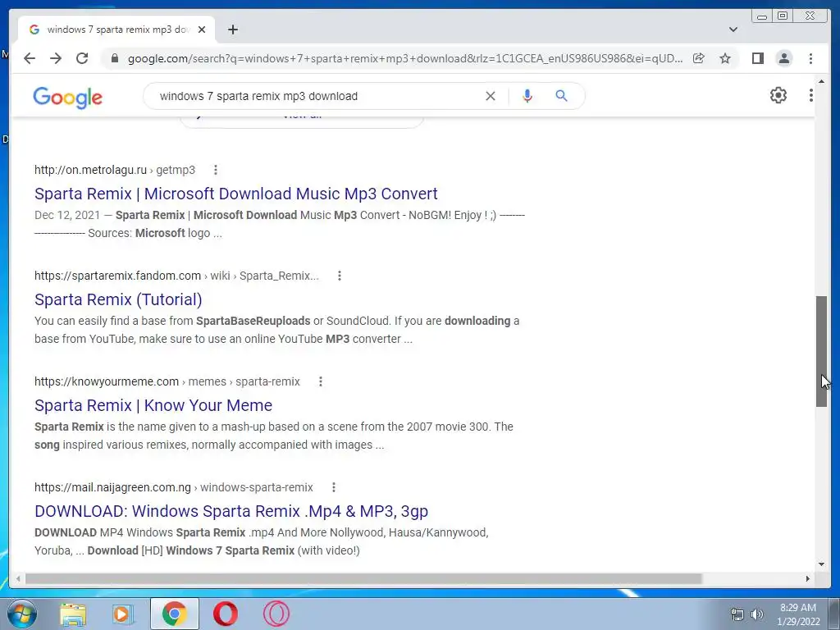The image size is (840, 630).
Task: Open Sparta Remix Know Your Meme result
Action: (153, 405)
